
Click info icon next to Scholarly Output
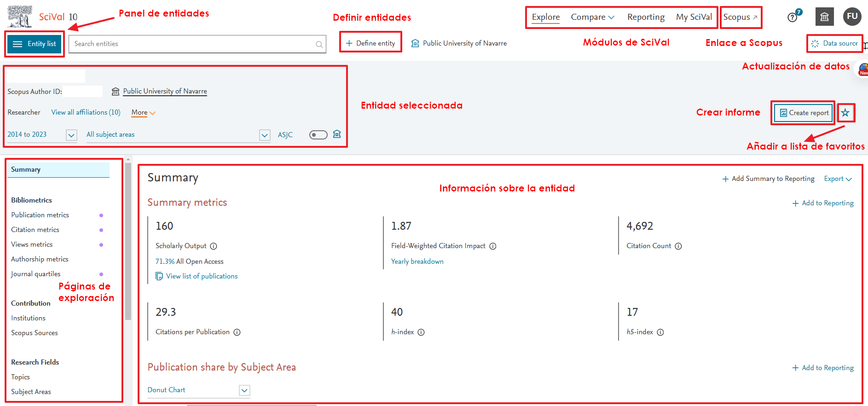pos(214,246)
